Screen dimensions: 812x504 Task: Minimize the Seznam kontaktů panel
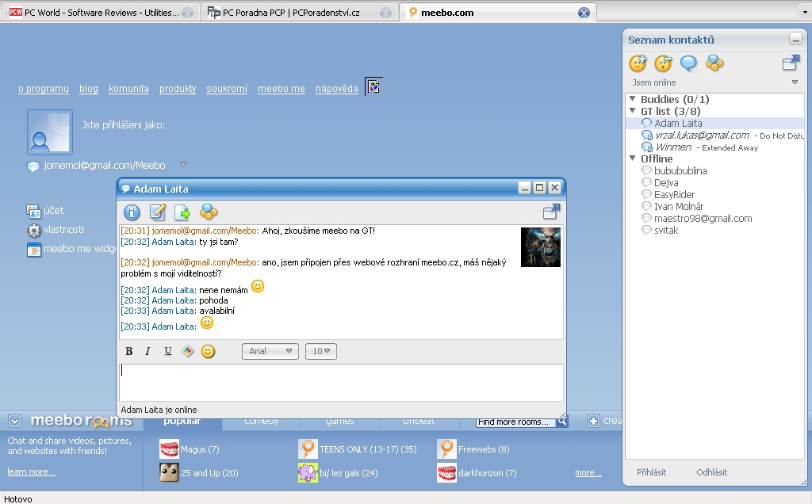coord(795,39)
